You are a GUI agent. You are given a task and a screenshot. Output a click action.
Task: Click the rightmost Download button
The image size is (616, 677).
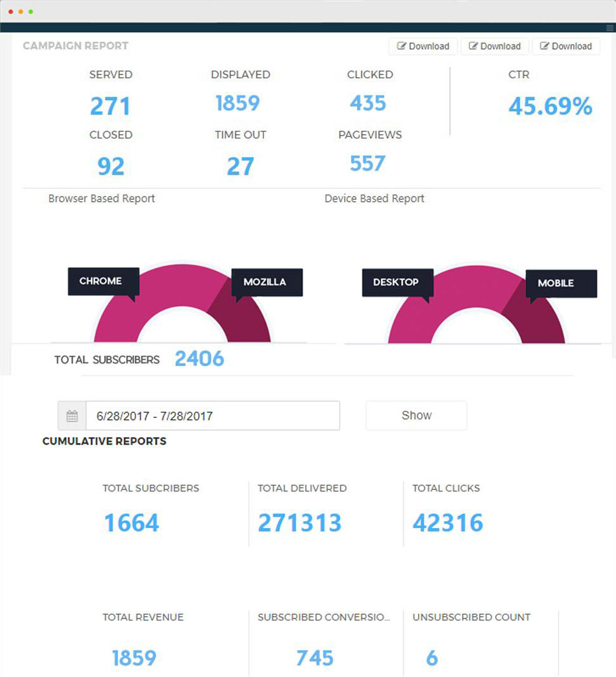(x=566, y=46)
